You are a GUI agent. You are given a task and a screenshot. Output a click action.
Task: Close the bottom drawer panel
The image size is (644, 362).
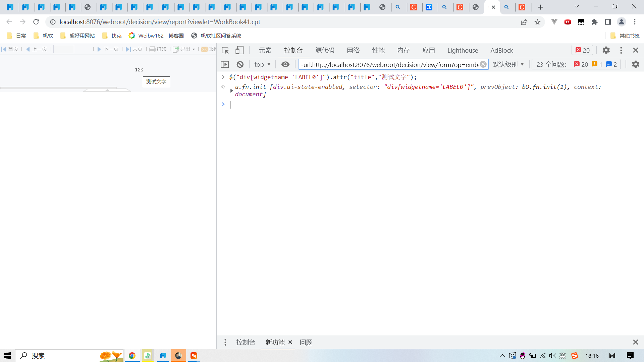635,342
